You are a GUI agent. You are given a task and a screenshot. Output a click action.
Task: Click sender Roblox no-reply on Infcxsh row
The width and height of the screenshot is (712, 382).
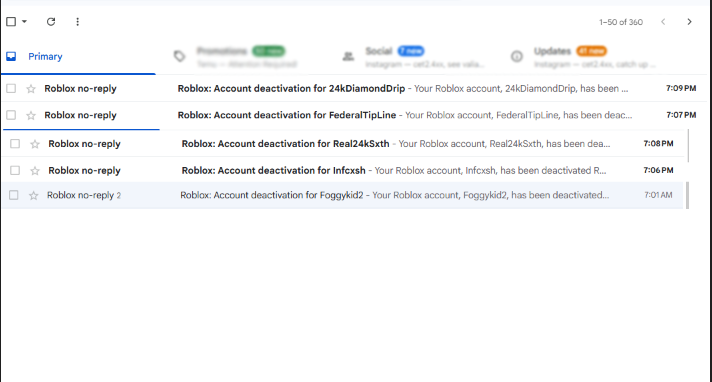(84, 171)
